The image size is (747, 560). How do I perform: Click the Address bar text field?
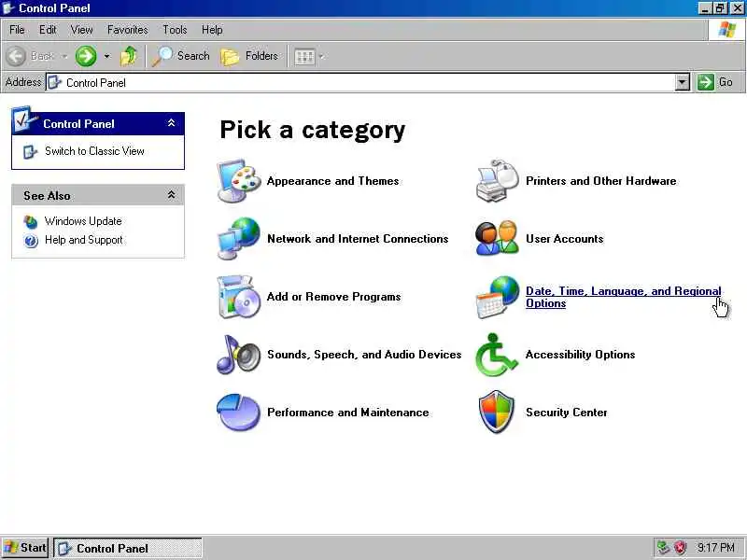point(360,82)
